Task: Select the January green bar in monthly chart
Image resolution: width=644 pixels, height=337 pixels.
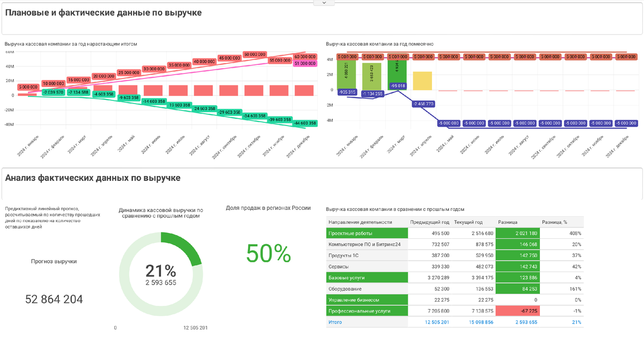Action: pyautogui.click(x=347, y=75)
